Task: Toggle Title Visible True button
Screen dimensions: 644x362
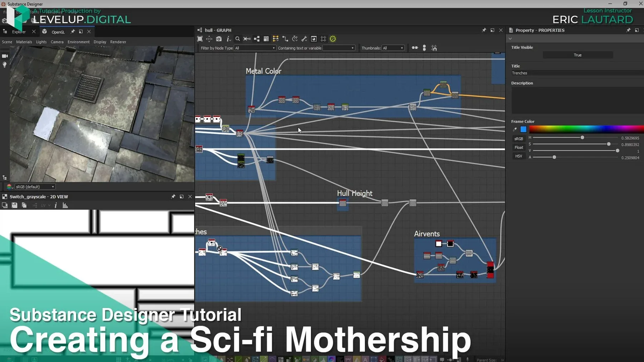Action: tap(578, 55)
